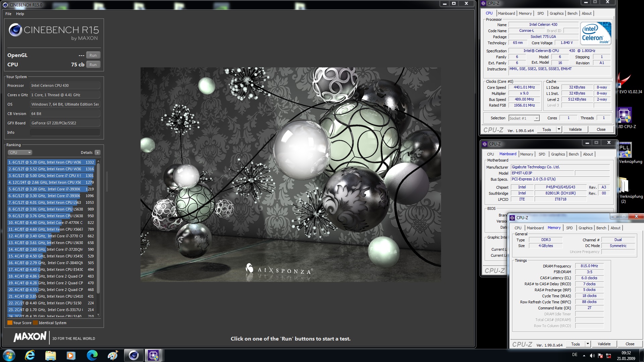This screenshot has height=362, width=644.
Task: Click Validate in the Memory-tab CPU-Z window
Action: [x=604, y=344]
